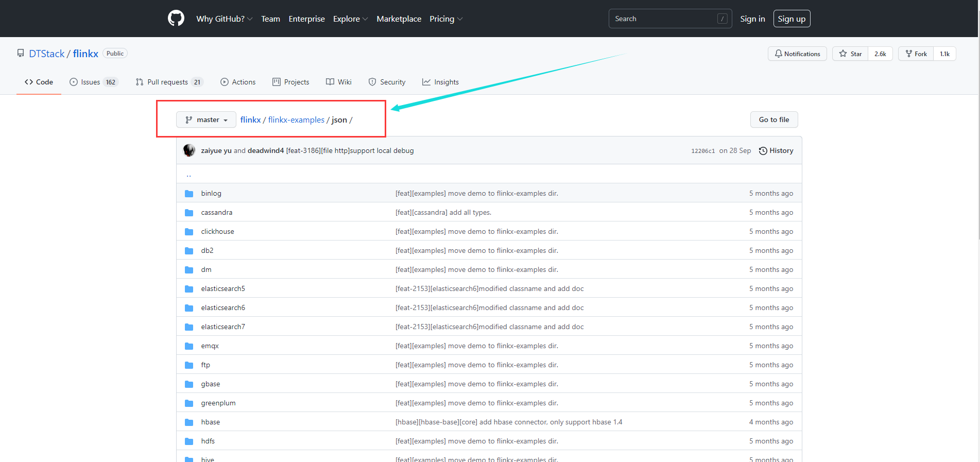Viewport: 980px width, 462px height.
Task: Click the cassandra folder icon
Action: (189, 213)
